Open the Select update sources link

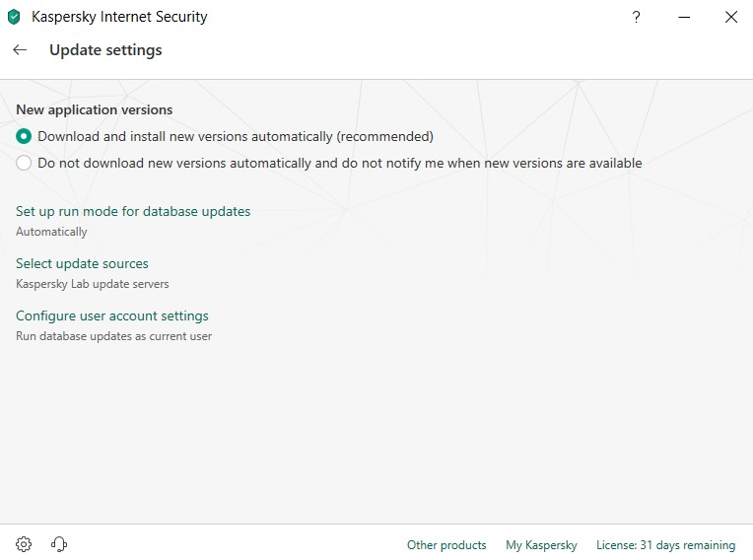(x=82, y=263)
